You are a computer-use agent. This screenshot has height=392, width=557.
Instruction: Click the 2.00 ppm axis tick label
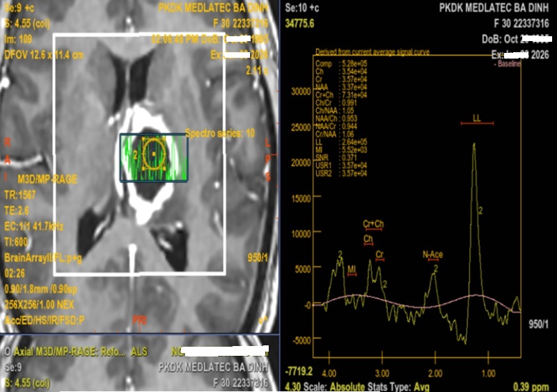click(x=434, y=362)
